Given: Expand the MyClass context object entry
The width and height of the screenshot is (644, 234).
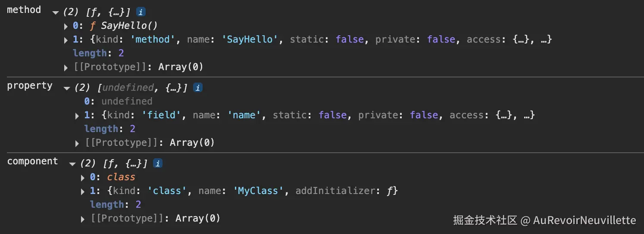Looking at the screenshot, I should 83,191.
